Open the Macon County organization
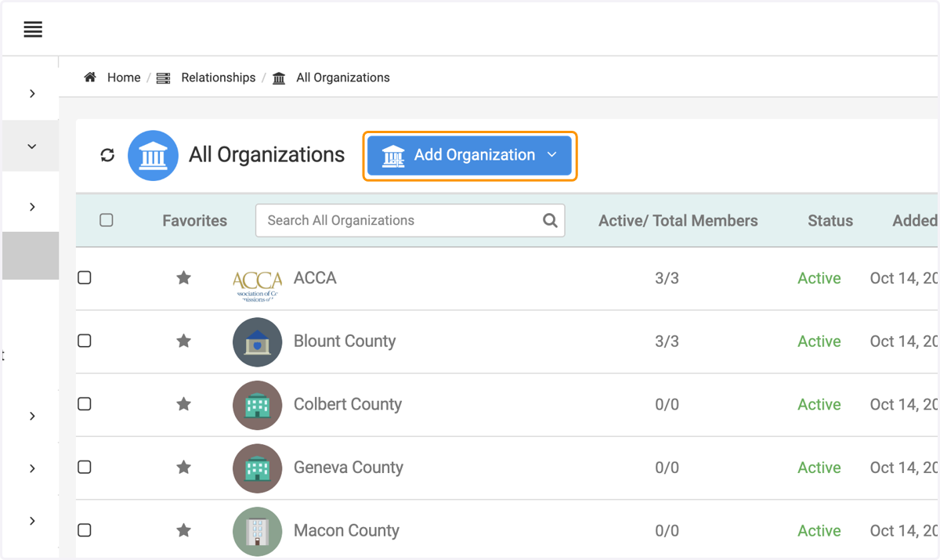The width and height of the screenshot is (940, 560). [x=346, y=530]
